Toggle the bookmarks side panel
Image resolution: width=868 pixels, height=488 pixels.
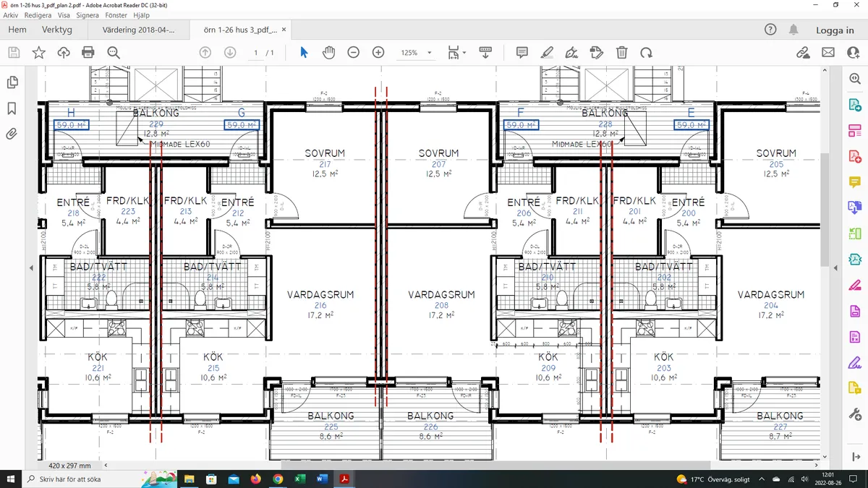(12, 108)
